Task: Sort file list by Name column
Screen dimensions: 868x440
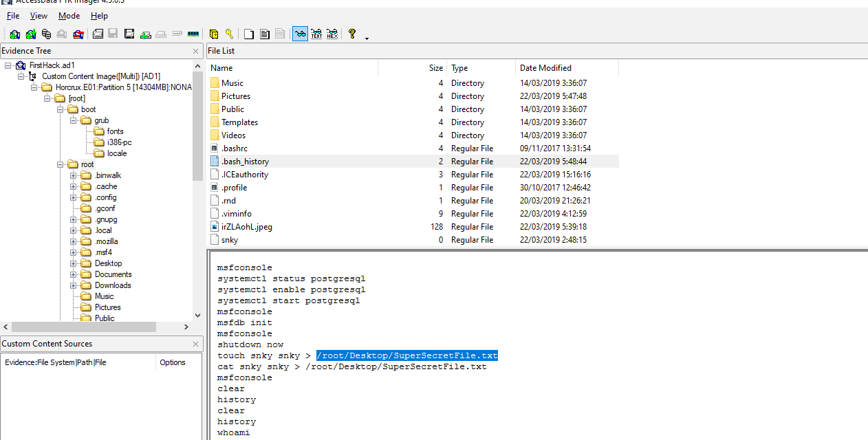Action: (221, 68)
